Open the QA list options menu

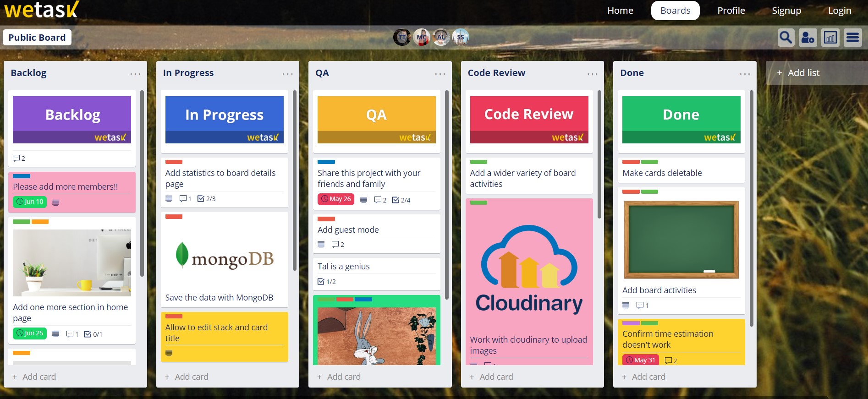click(440, 73)
